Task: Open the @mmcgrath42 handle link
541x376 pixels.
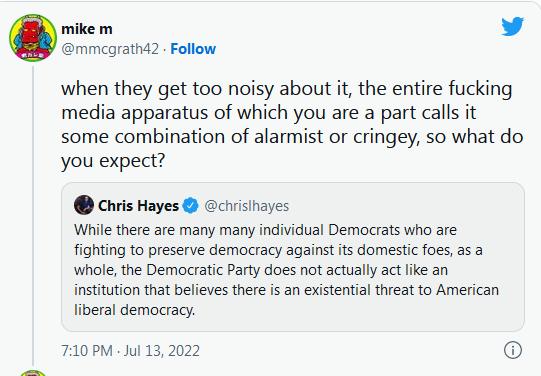Action: (x=110, y=49)
